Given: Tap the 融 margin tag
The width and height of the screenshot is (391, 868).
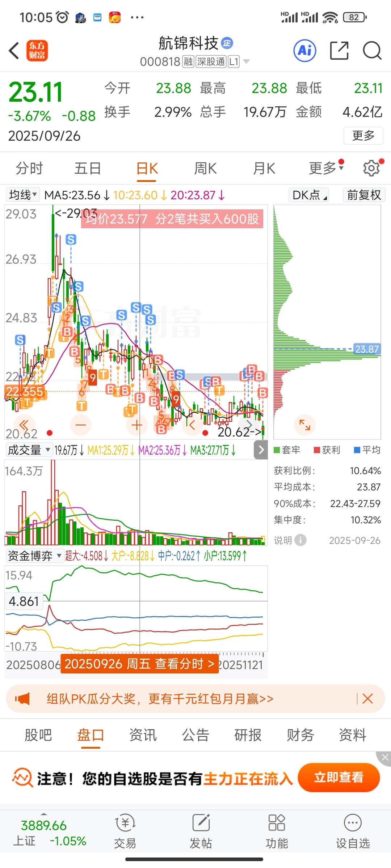Looking at the screenshot, I should pyautogui.click(x=188, y=62).
